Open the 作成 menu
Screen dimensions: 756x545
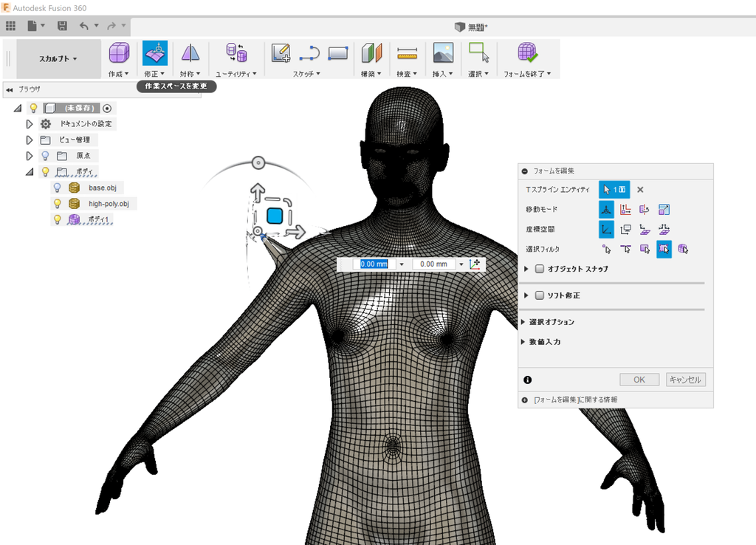(x=118, y=74)
